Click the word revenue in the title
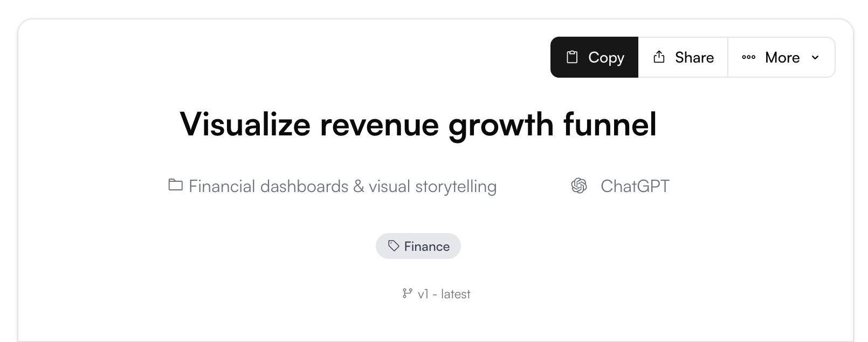Viewport: 868px width, 342px height. point(379,124)
